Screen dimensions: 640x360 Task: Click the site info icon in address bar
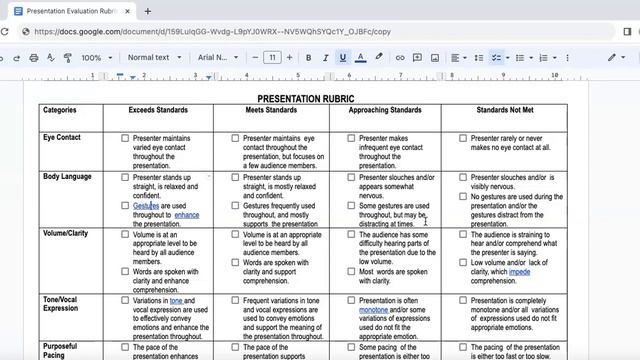[25, 31]
